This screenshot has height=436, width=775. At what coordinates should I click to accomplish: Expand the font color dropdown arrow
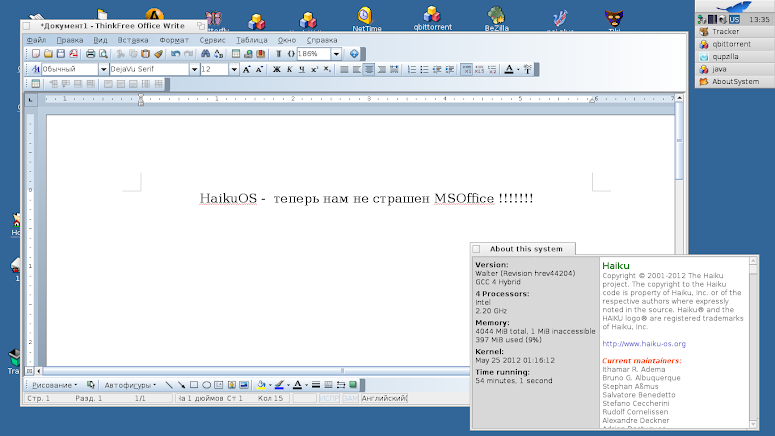(x=518, y=70)
